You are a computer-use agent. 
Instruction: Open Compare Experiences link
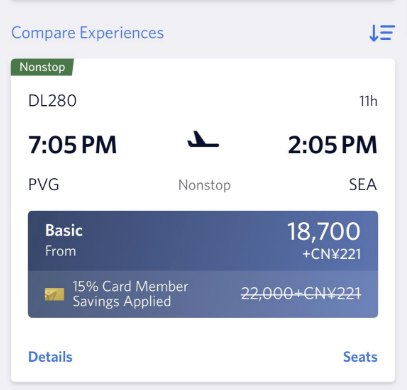click(x=88, y=33)
